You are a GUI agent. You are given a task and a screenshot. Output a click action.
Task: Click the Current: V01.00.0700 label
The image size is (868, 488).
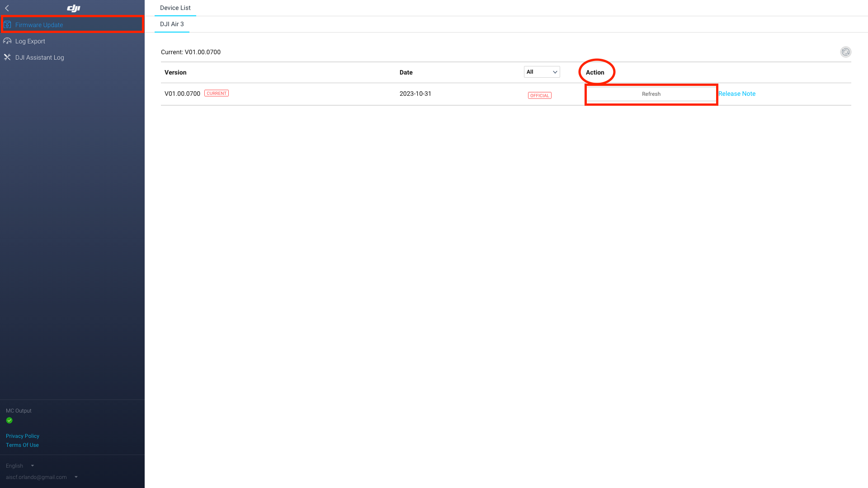191,52
